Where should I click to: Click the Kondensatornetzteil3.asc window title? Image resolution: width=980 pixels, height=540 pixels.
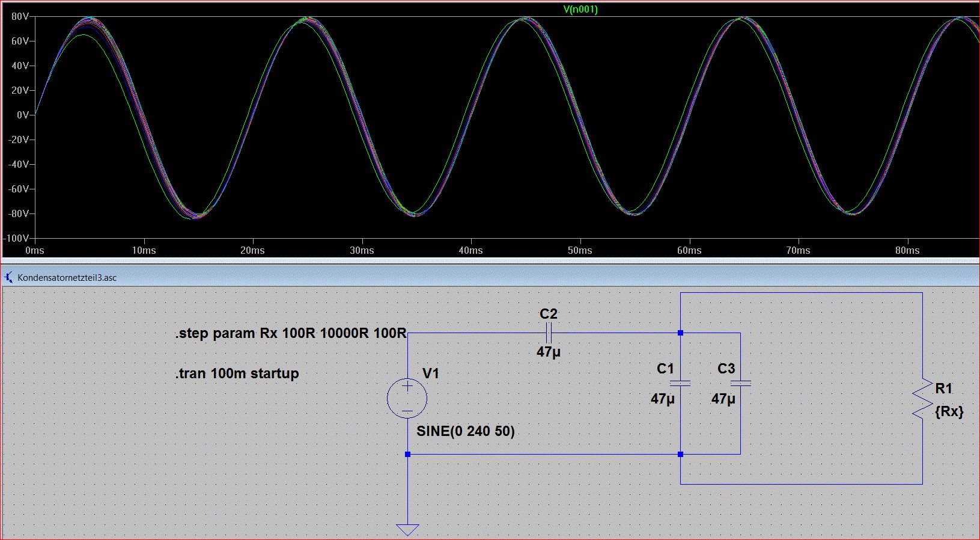tap(67, 277)
